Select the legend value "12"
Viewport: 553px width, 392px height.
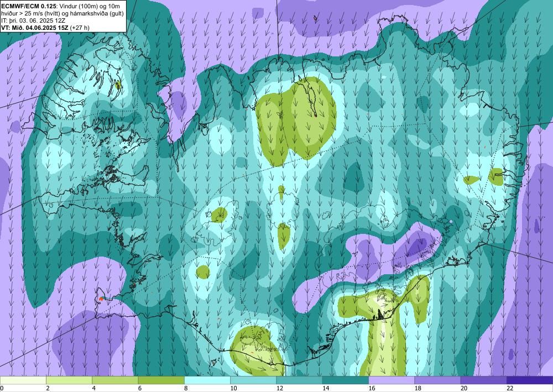tap(280, 388)
